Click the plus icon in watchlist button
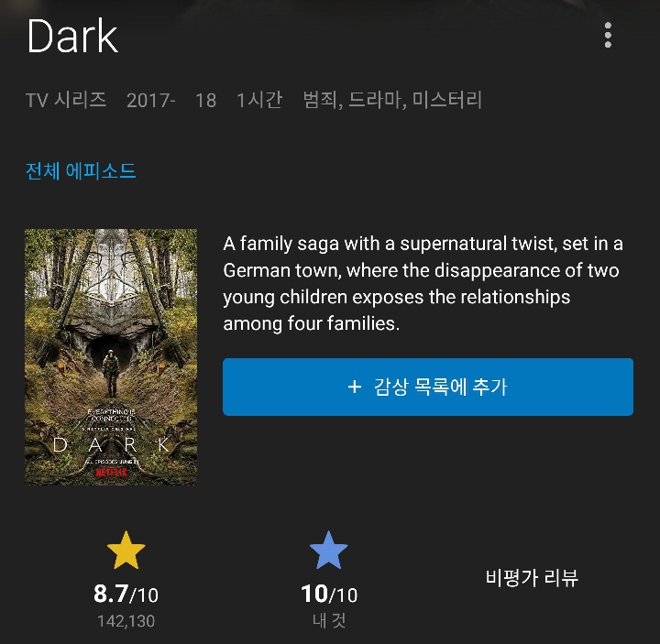This screenshot has height=644, width=660. pos(355,387)
